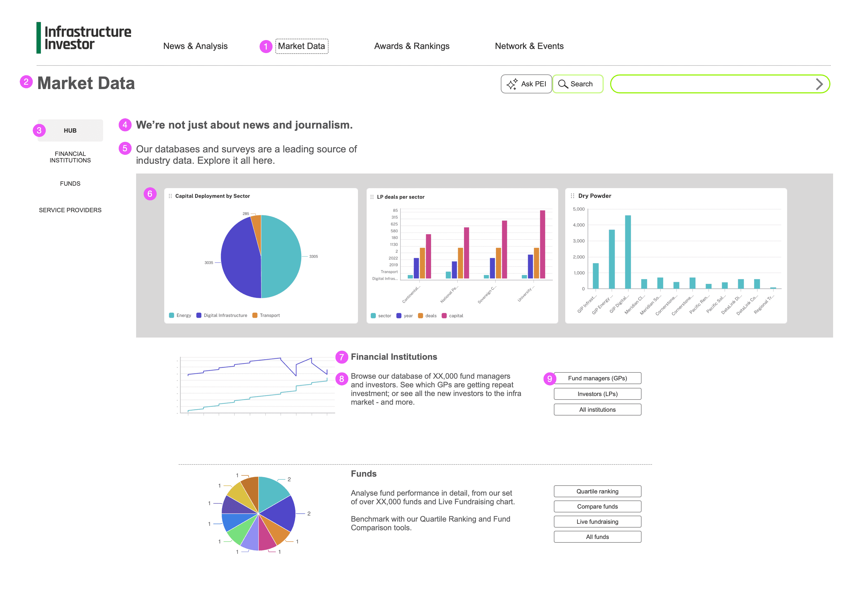
Task: Click the pink annotation marker numbered 9
Action: [550, 379]
